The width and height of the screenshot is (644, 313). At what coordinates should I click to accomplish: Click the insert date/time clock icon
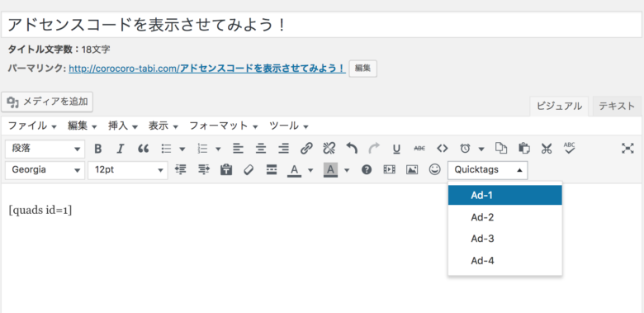click(x=465, y=149)
